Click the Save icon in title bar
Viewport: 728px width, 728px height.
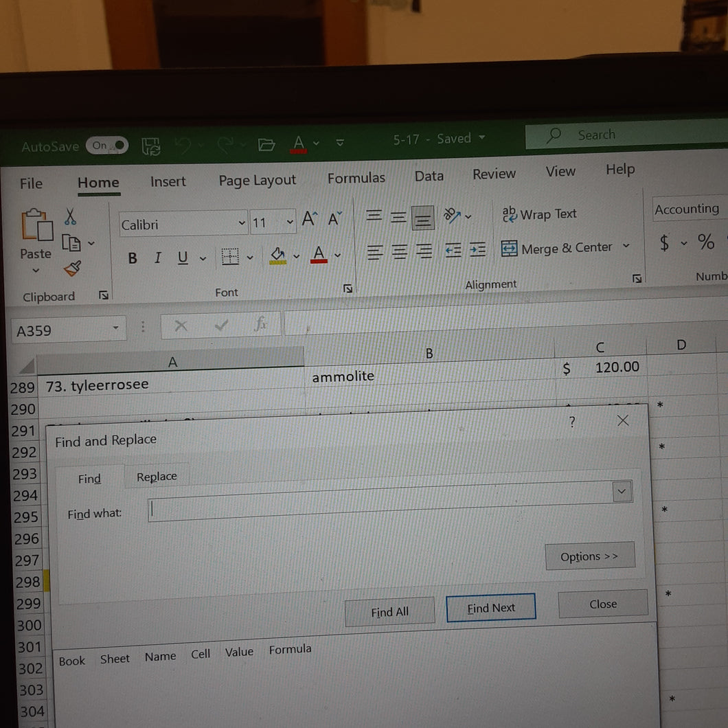pos(151,146)
